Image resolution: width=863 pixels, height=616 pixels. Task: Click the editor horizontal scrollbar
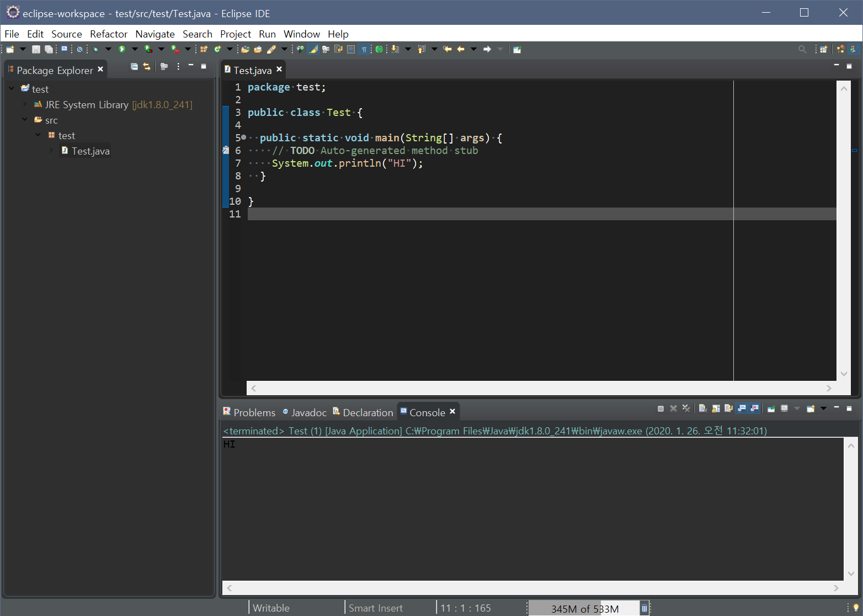(x=541, y=388)
